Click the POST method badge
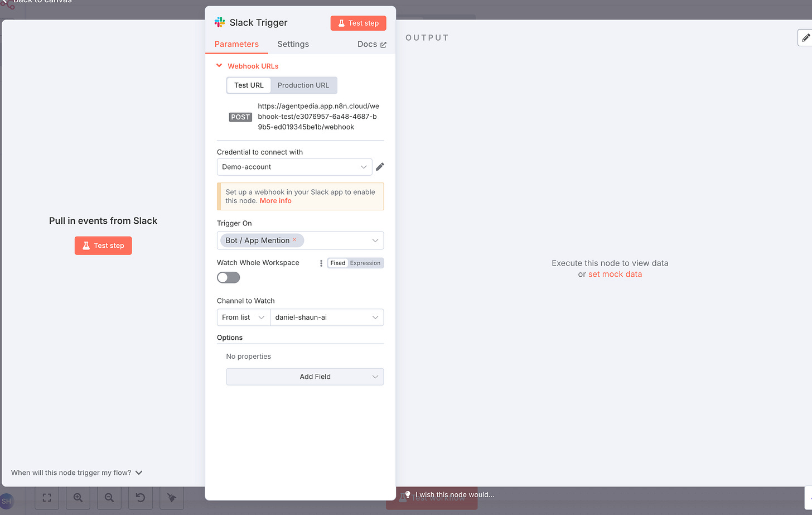812x515 pixels. 240,117
